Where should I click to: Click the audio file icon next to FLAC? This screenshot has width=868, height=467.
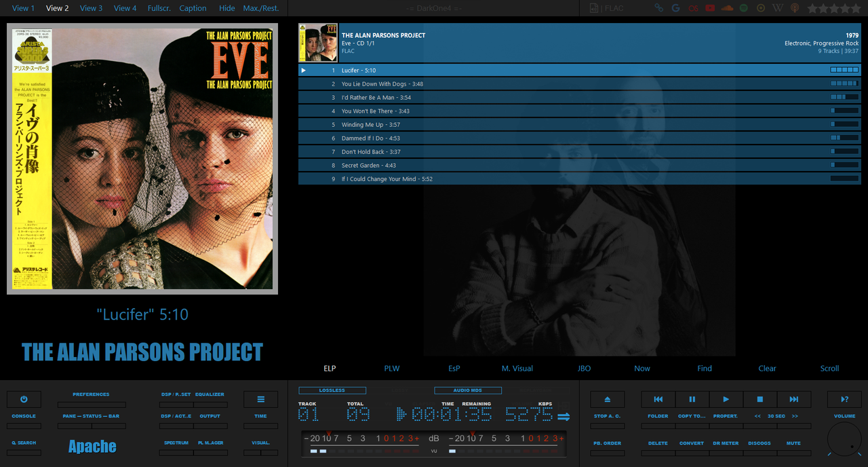[594, 8]
